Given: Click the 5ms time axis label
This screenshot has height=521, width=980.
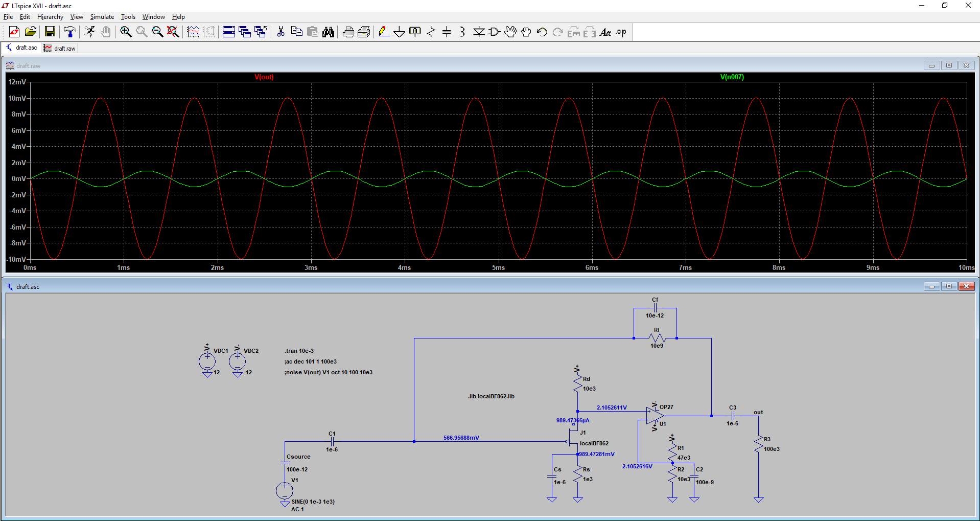Looking at the screenshot, I should pos(498,267).
